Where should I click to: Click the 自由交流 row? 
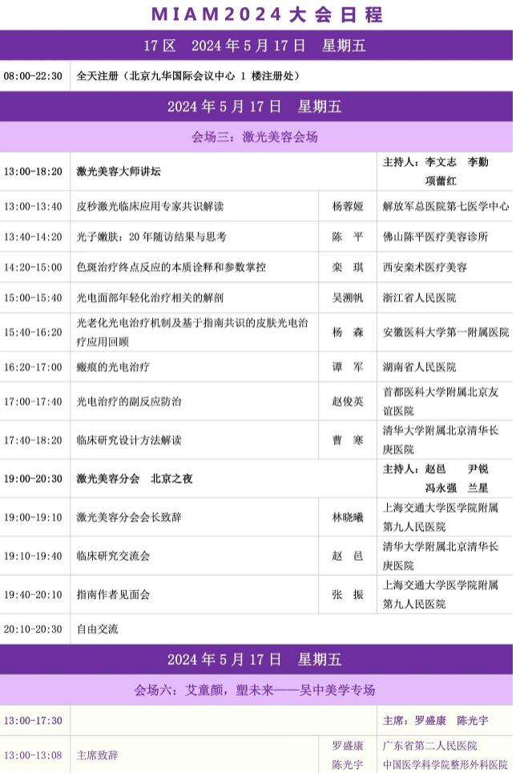[97, 629]
